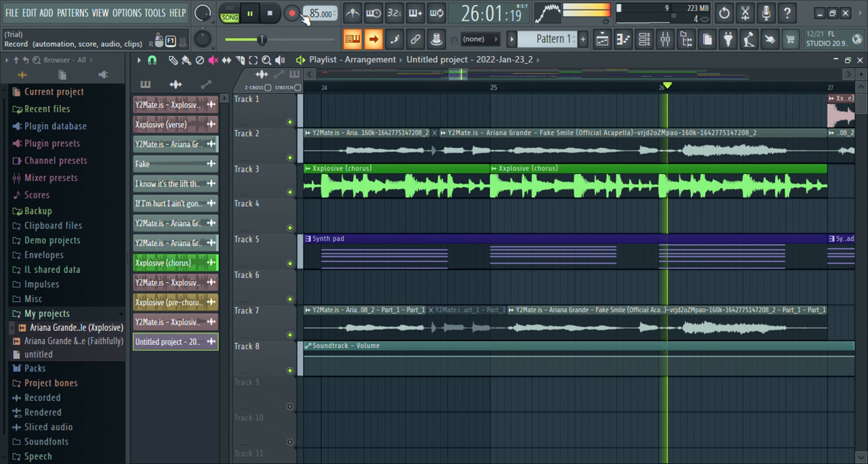The image size is (868, 464).
Task: Open the Piano roll icon
Action: 623,39
